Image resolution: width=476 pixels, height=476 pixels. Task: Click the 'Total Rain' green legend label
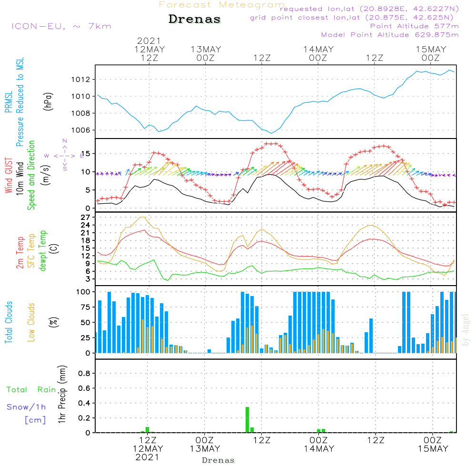[x=31, y=390]
